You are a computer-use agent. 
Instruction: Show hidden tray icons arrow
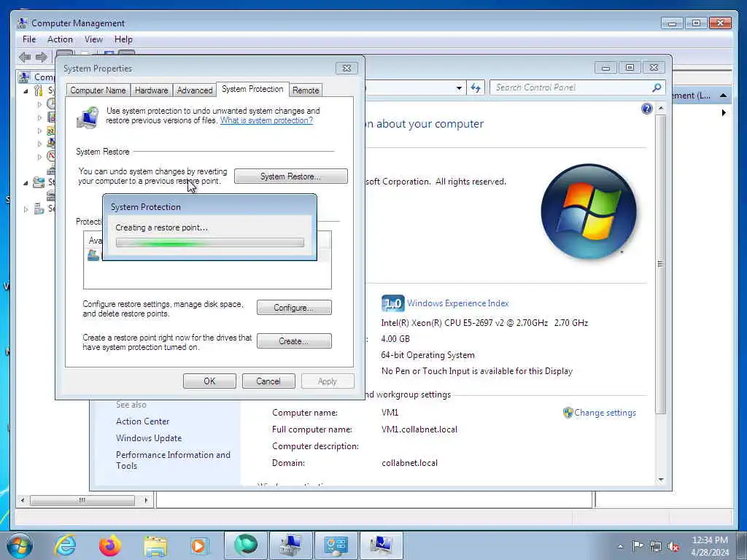point(620,547)
